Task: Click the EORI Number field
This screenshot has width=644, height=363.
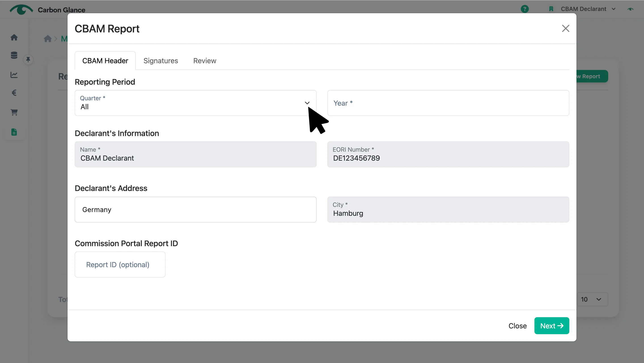Action: [x=448, y=154]
